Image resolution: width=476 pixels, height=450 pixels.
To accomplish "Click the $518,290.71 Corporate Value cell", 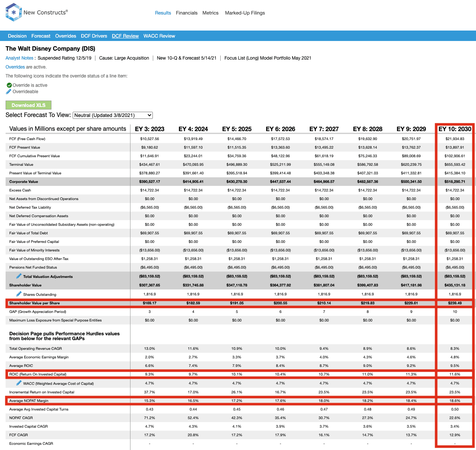I will [455, 182].
